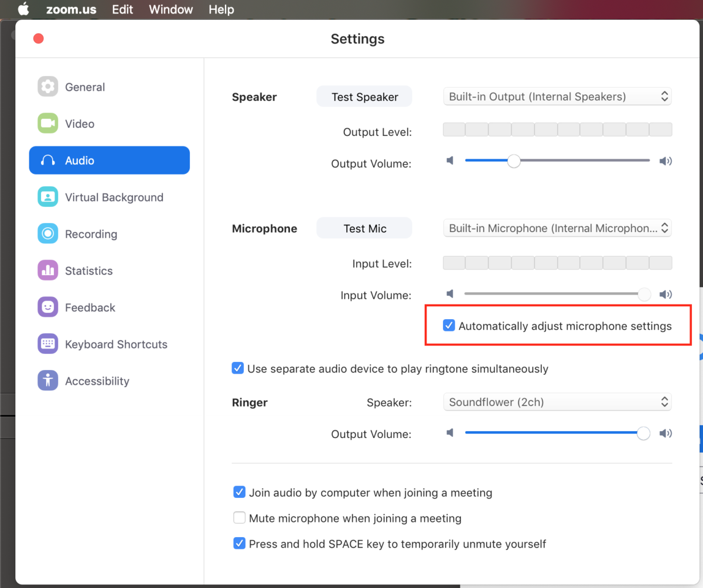Image resolution: width=703 pixels, height=588 pixels.
Task: Open the Built-in Microphone device dropdown
Action: click(x=557, y=228)
